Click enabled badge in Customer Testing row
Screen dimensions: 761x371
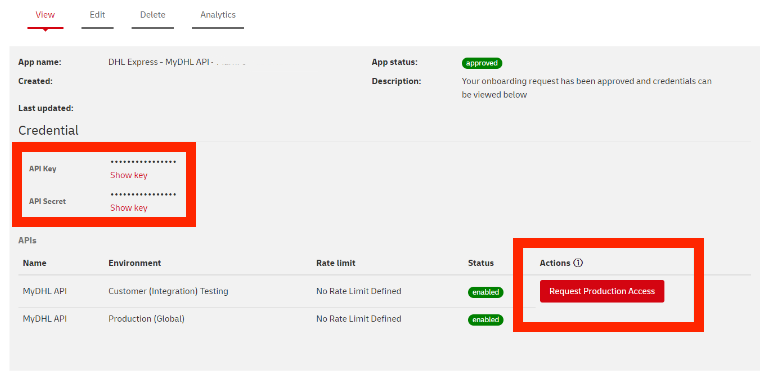(x=486, y=292)
